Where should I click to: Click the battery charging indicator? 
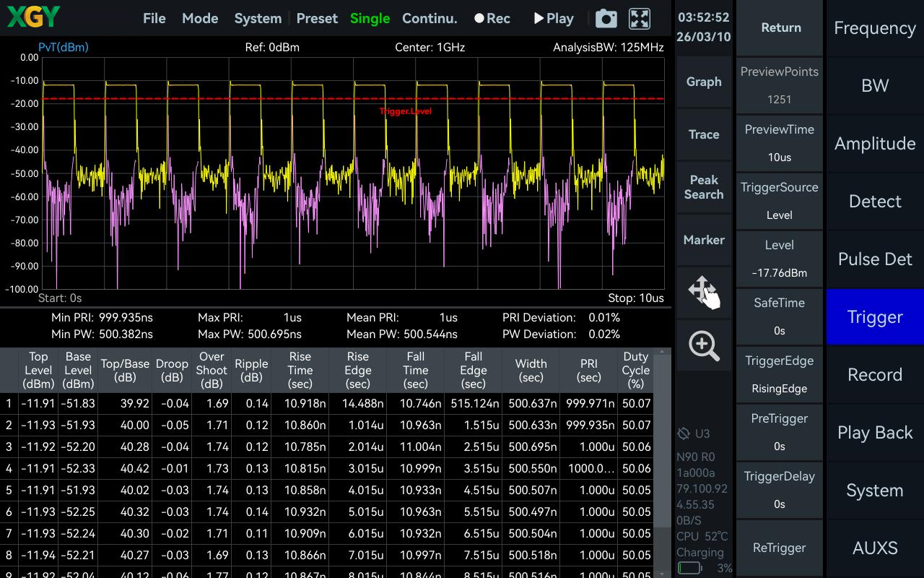(689, 568)
